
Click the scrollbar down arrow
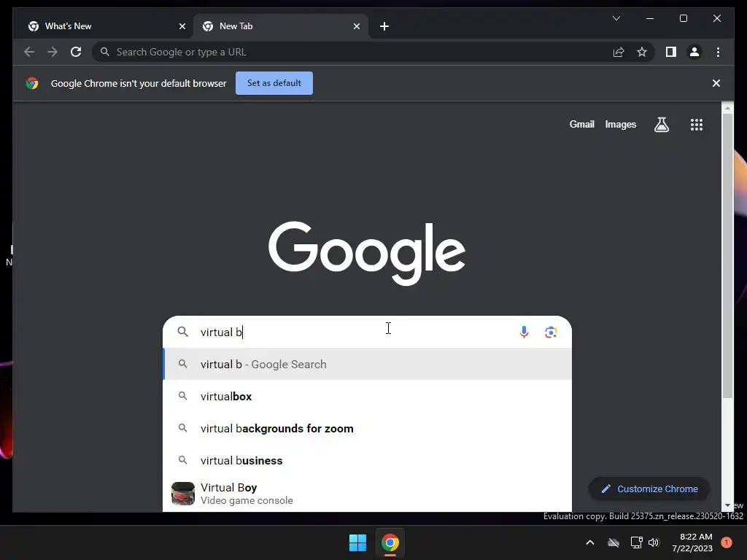point(727,506)
